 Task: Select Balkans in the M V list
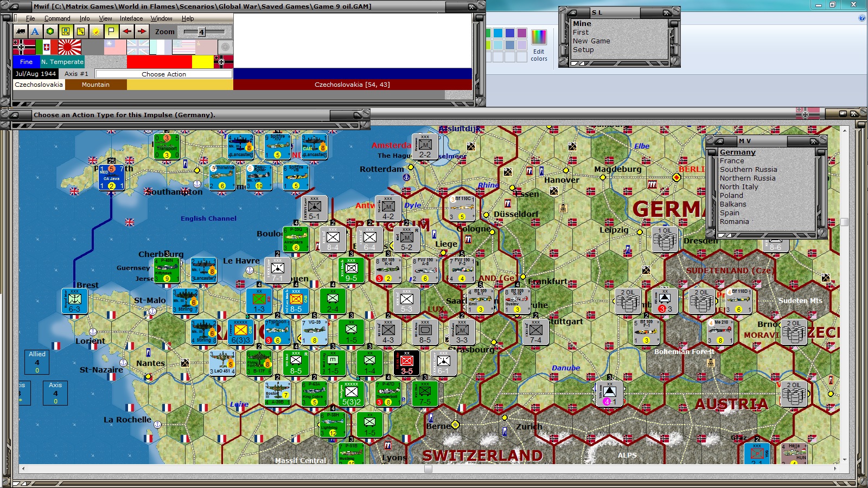coord(733,204)
